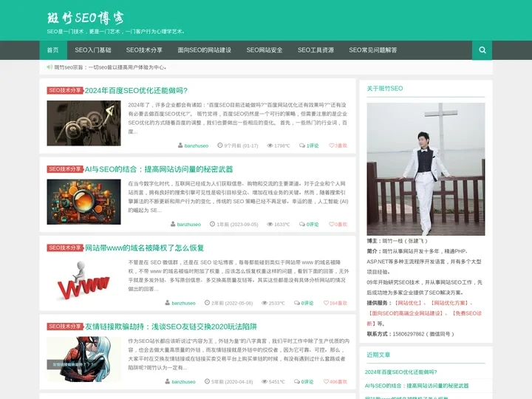Image resolution: width=532 pixels, height=399 pixels.
Task: Click the comment bubble icon beside 1评论
Action: (302, 146)
